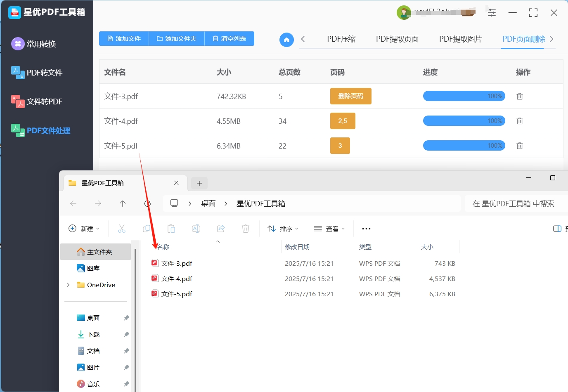Open the 排序 sort dropdown
568x392 pixels.
point(283,229)
